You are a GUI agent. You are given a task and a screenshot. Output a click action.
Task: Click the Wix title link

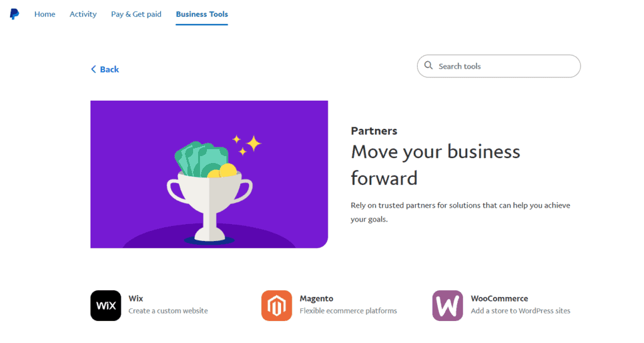click(x=136, y=299)
